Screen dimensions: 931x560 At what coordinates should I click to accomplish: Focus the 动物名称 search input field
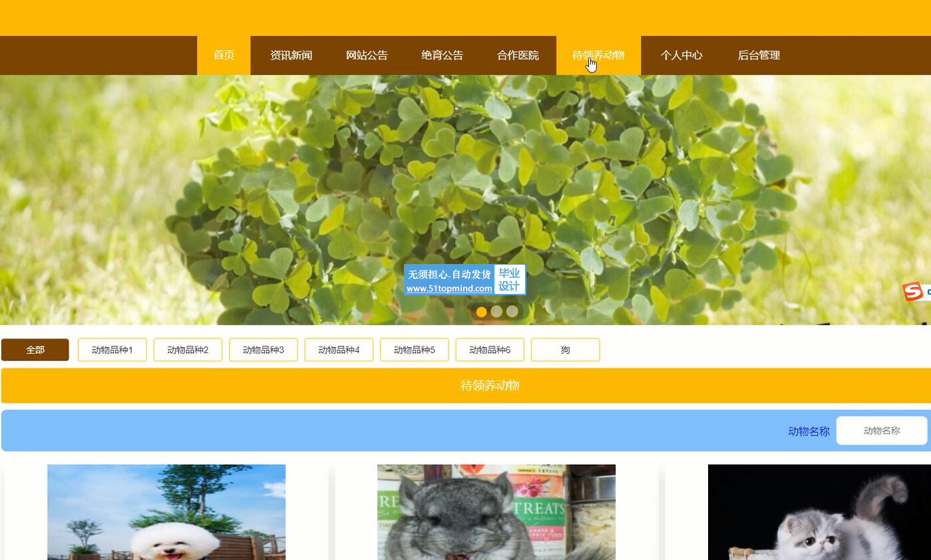click(x=882, y=431)
